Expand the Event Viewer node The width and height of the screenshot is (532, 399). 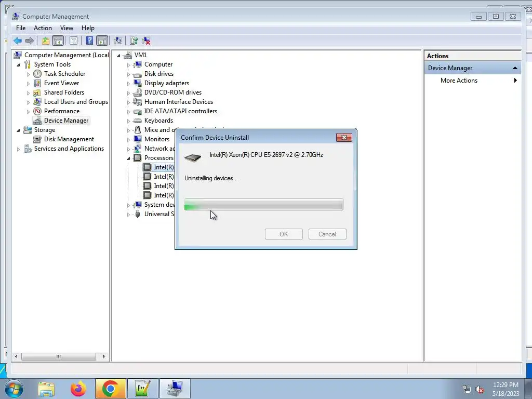click(x=28, y=84)
